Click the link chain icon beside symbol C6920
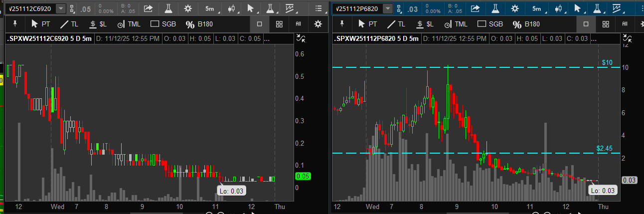The image size is (644, 214). [x=73, y=8]
